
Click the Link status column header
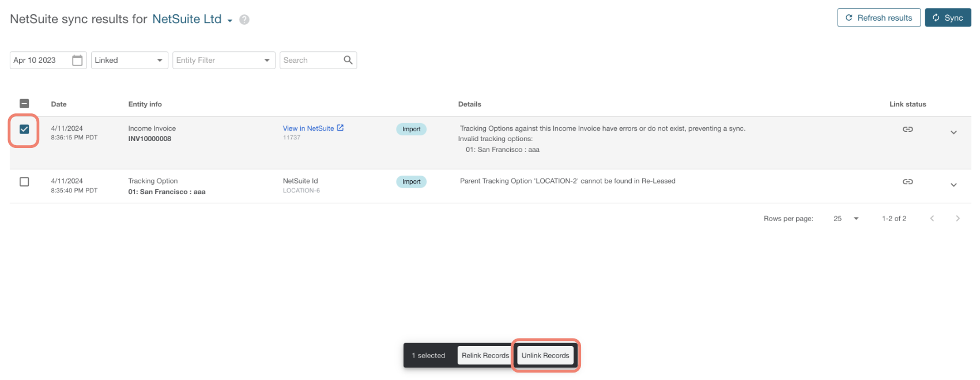click(908, 104)
